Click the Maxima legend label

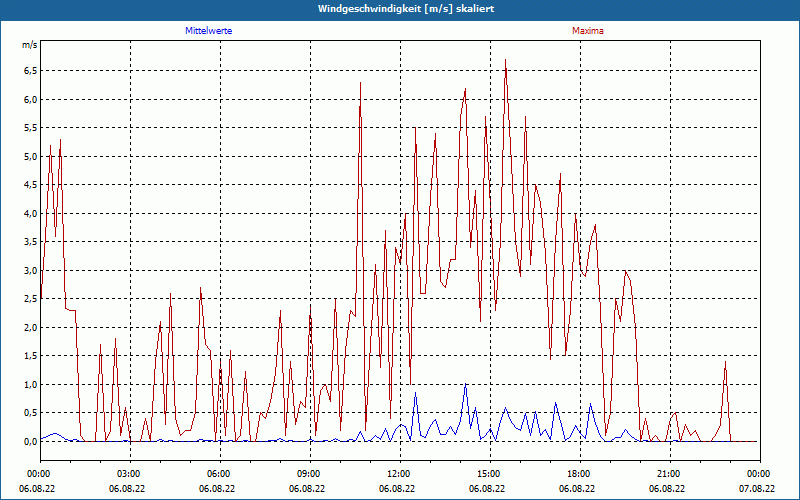point(587,31)
